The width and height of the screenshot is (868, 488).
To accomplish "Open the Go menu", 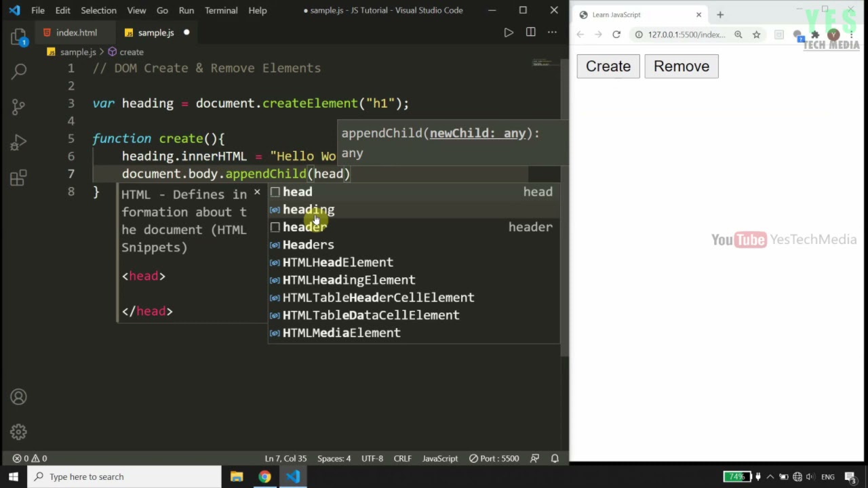I will [162, 10].
